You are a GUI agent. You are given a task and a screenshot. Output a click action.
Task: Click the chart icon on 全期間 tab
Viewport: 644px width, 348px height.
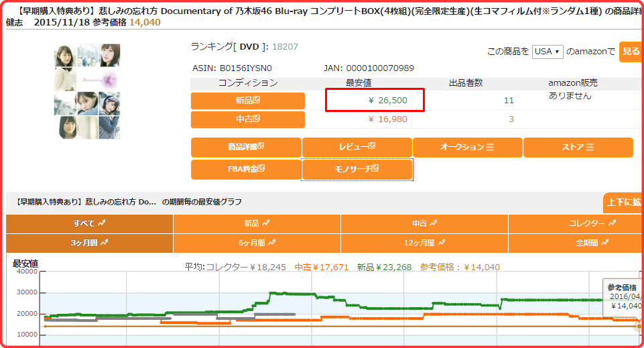[x=605, y=243]
